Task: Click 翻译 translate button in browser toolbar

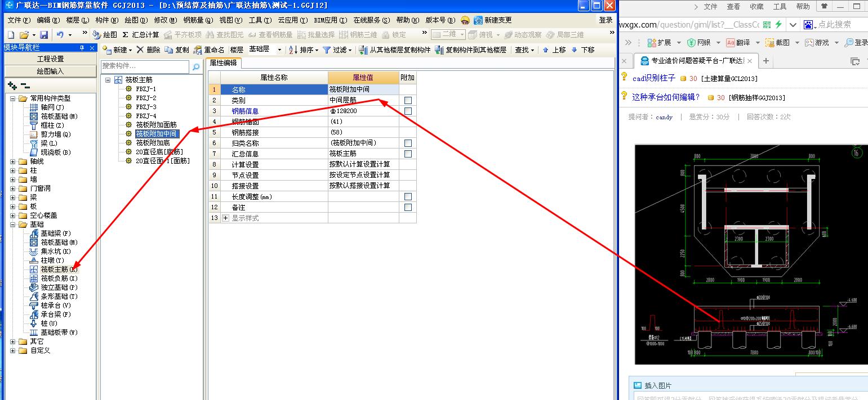Action: pos(738,43)
